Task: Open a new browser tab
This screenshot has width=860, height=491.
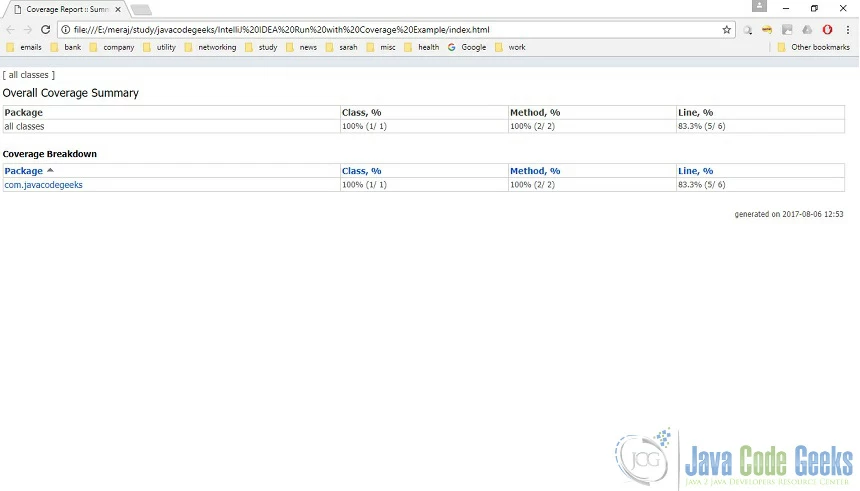Action: click(142, 10)
